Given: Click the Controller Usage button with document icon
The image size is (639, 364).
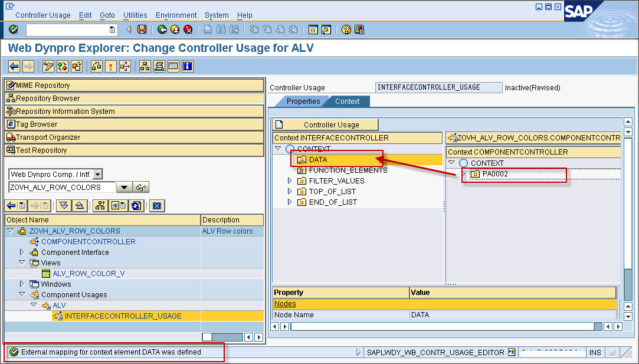Looking at the screenshot, I should (x=325, y=124).
